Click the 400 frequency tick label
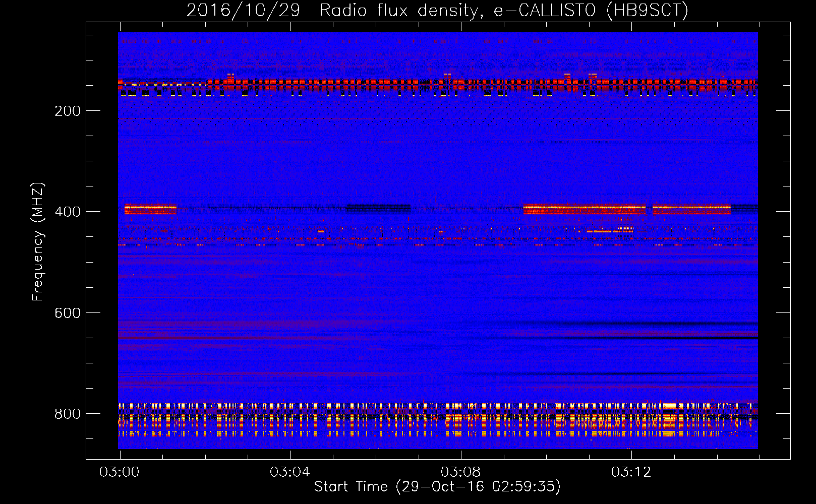 coord(68,212)
